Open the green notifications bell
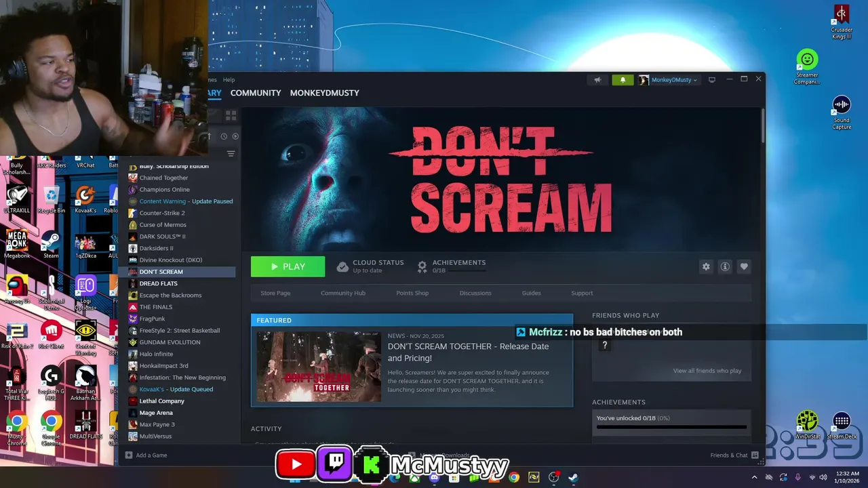Viewport: 868px width, 488px height. [623, 80]
